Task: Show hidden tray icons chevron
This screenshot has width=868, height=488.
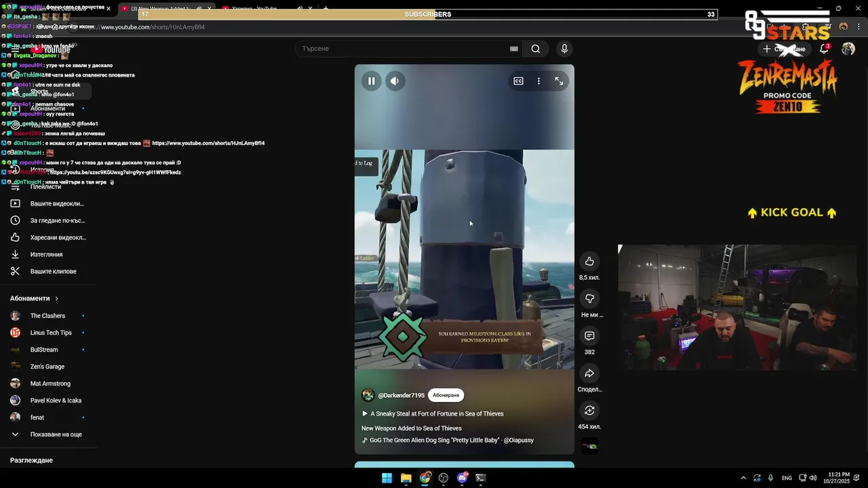Action: click(743, 478)
